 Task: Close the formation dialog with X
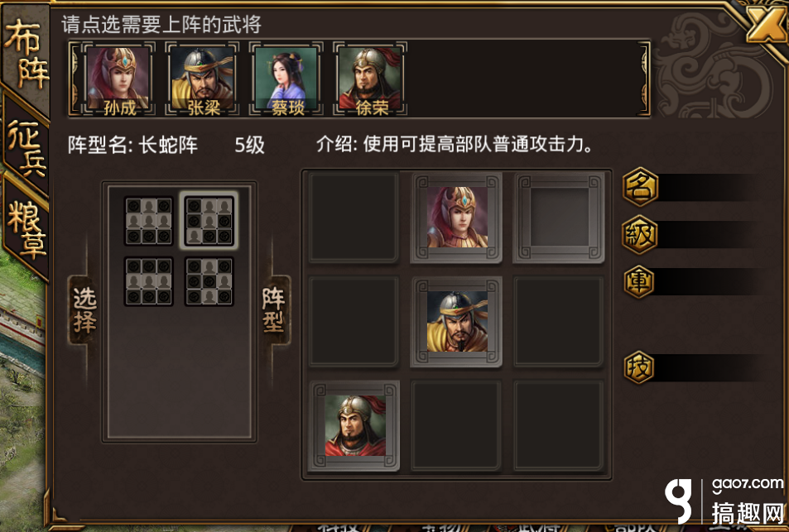point(766,24)
